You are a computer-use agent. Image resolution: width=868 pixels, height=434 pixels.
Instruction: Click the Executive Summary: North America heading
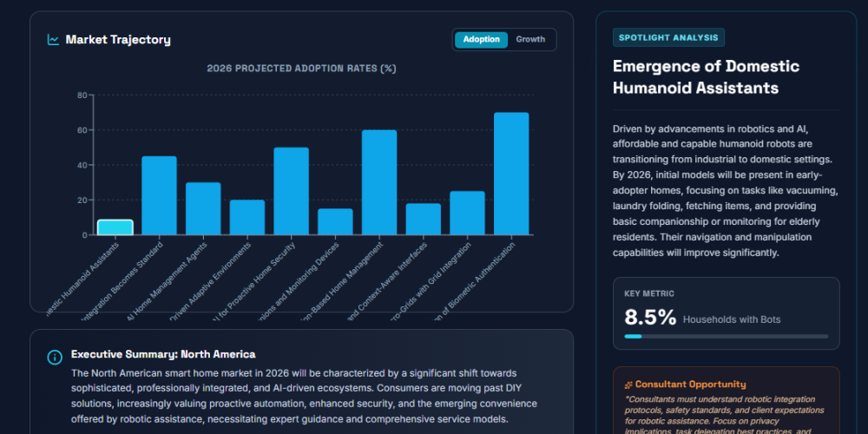tap(163, 354)
